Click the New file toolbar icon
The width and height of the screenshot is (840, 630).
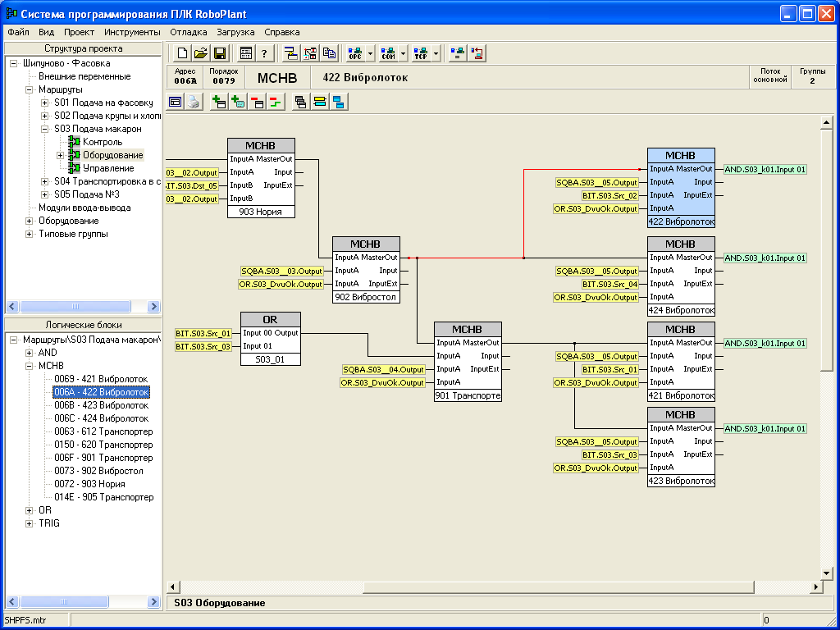point(182,53)
